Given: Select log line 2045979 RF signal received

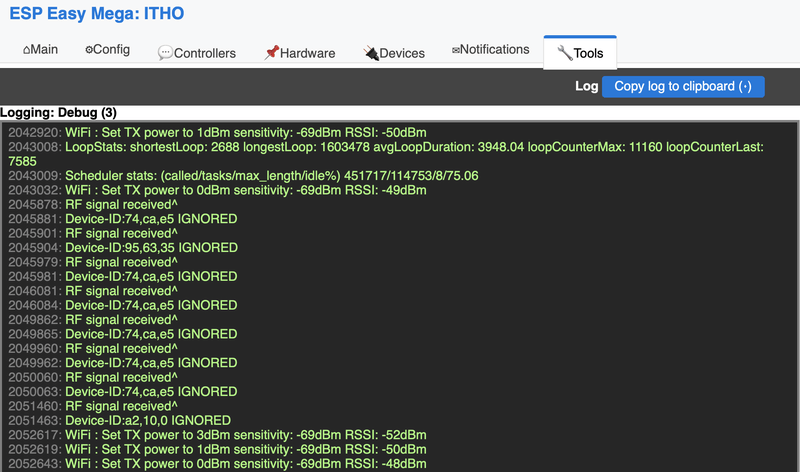Looking at the screenshot, I should tap(93, 262).
